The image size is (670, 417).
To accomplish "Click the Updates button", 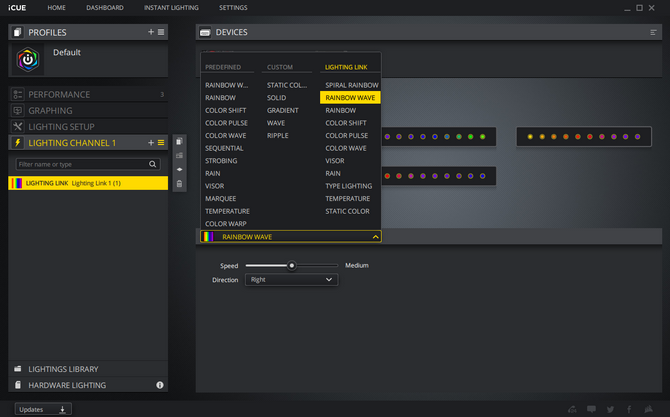I will (x=43, y=409).
